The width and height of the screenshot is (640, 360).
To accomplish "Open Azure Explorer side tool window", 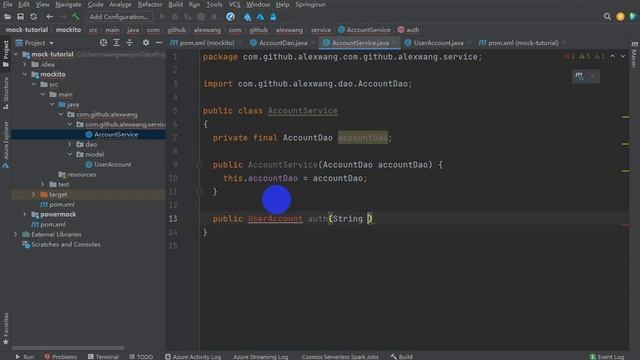I will pyautogui.click(x=6, y=144).
